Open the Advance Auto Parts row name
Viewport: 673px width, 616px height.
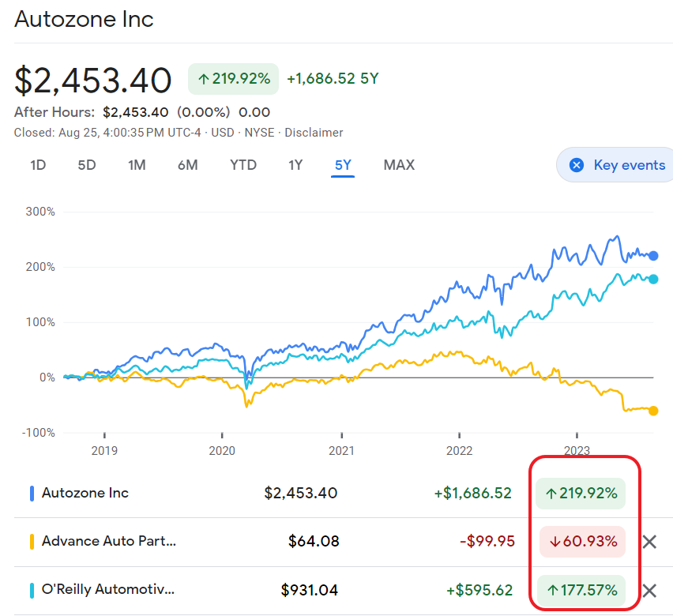click(109, 541)
